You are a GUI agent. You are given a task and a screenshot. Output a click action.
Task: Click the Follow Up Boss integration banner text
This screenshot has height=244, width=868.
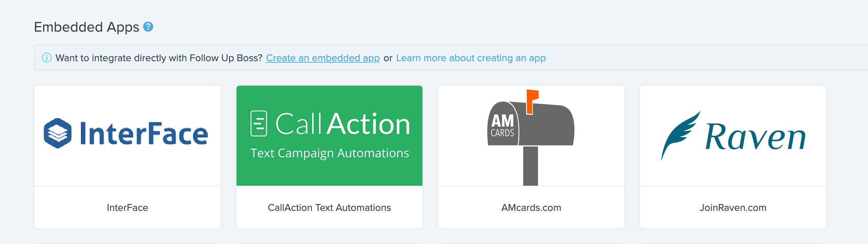pos(159,58)
